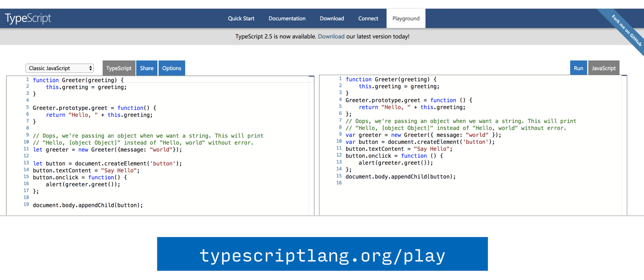Place cursor on line 11 of TypeScript editor
Image resolution: width=644 pixels, height=280 pixels.
pyautogui.click(x=107, y=150)
